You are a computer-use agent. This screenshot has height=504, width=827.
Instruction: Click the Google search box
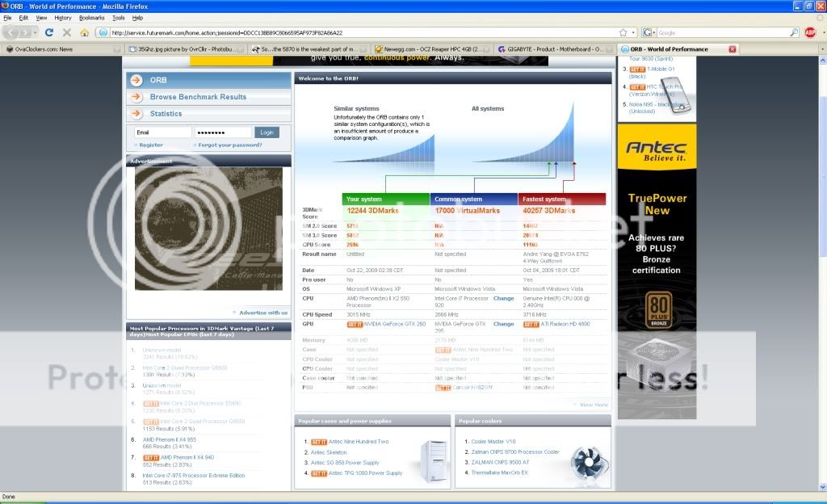(723, 32)
